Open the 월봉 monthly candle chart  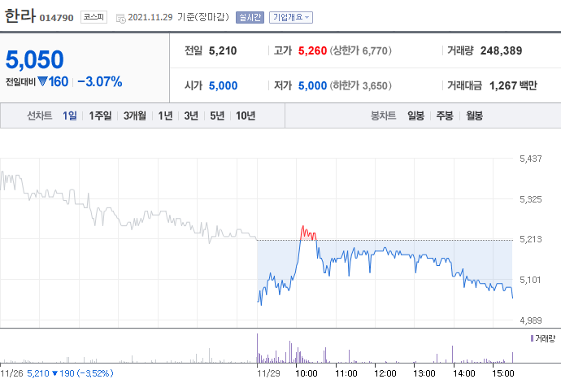click(x=475, y=115)
